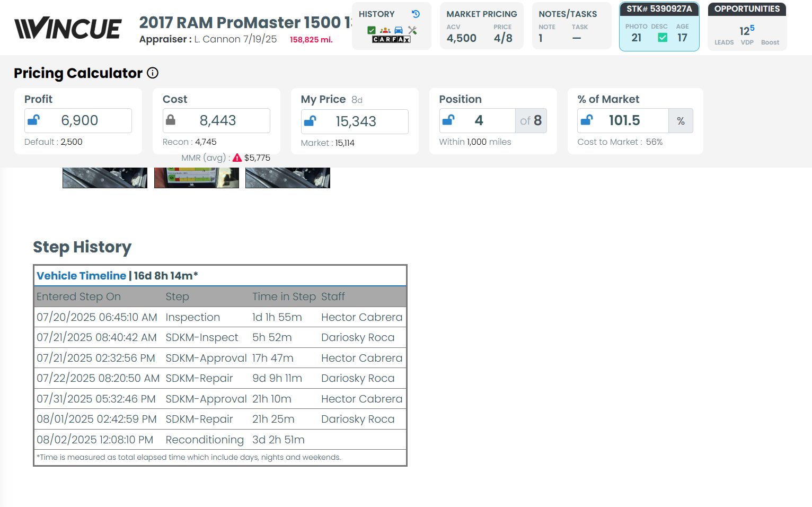
Task: Click the VDP label
Action: point(747,42)
